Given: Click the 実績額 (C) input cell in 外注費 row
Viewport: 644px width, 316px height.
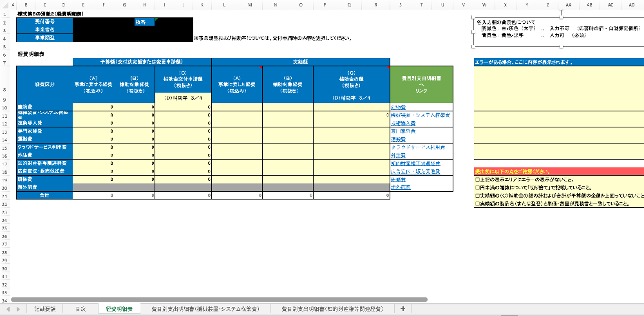Looking at the screenshot, I should pyautogui.click(x=351, y=156).
